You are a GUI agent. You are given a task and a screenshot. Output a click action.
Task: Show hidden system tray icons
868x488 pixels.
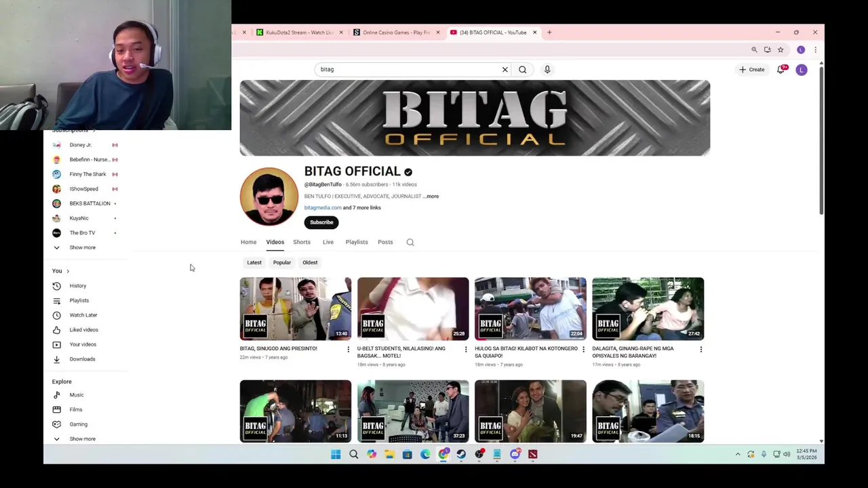738,454
